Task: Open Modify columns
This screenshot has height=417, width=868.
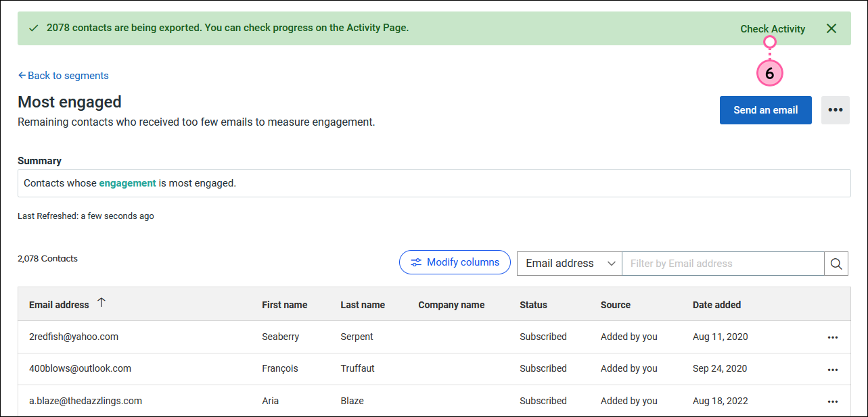Action: (x=455, y=262)
